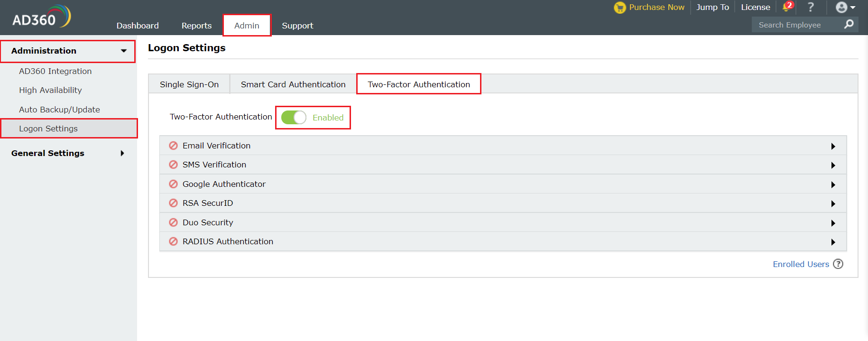Click the disabled icon beside RSA SecurID
The width and height of the screenshot is (868, 341).
(174, 203)
